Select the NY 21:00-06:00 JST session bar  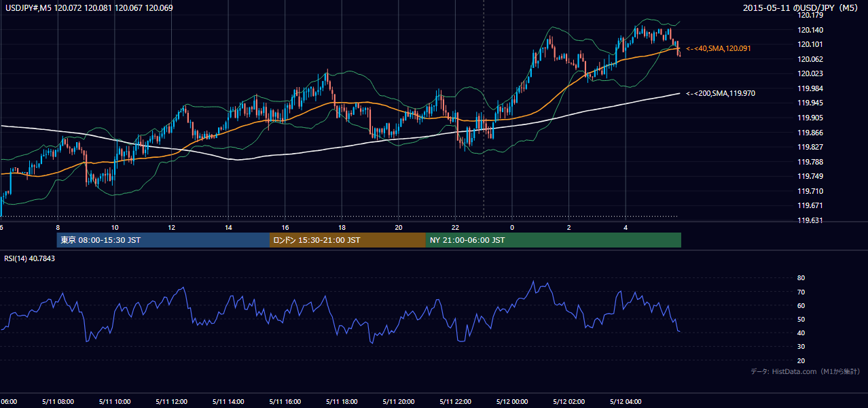554,240
